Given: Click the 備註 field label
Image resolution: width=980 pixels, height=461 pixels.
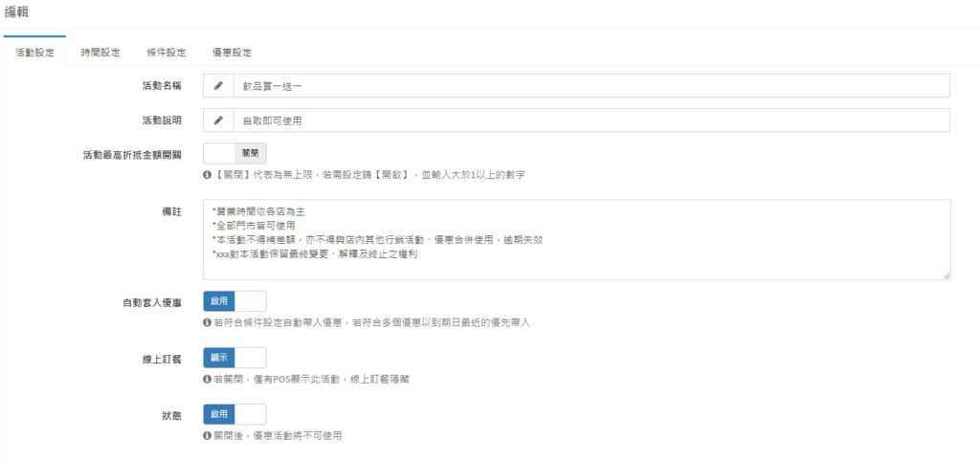Looking at the screenshot, I should (x=171, y=209).
